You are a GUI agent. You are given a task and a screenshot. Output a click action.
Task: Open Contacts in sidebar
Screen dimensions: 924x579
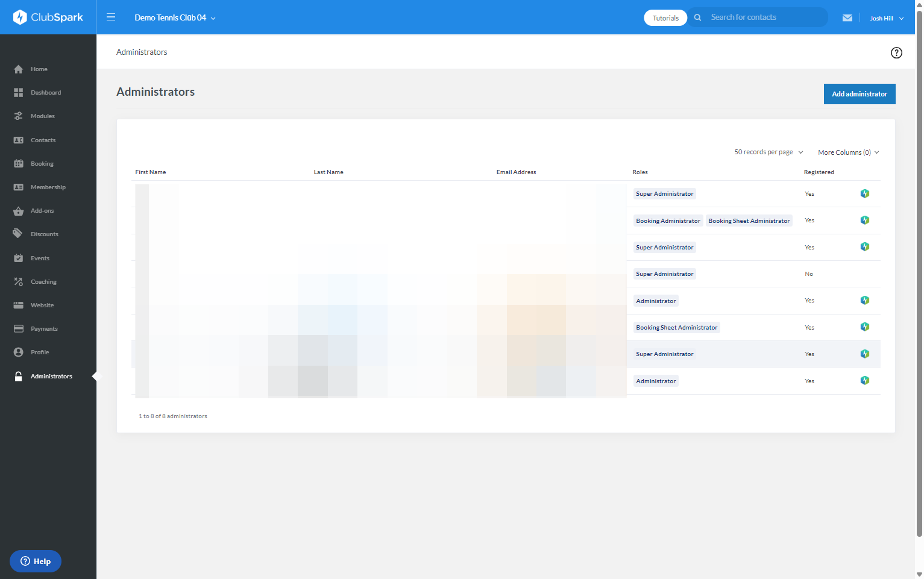43,140
